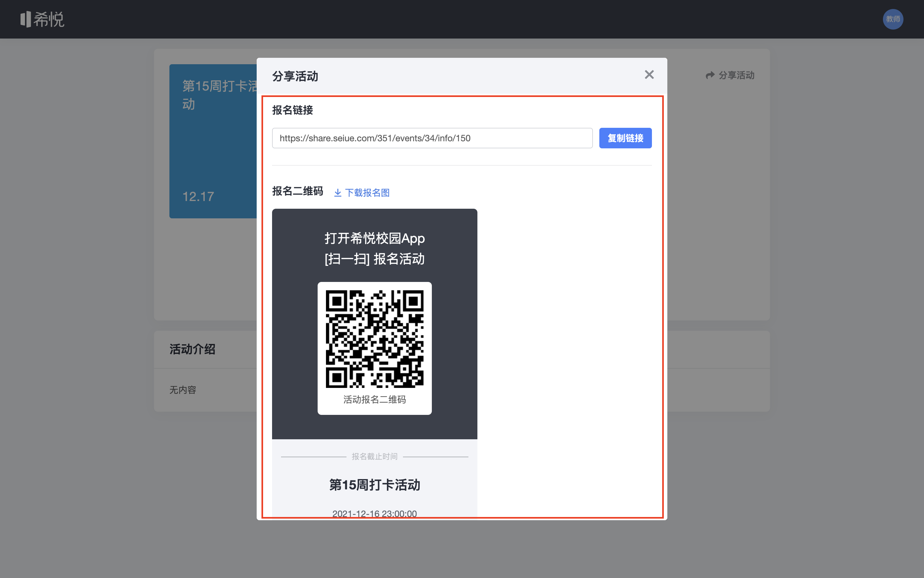
Task: Download the signup image via 下载报名图
Action: 362,193
